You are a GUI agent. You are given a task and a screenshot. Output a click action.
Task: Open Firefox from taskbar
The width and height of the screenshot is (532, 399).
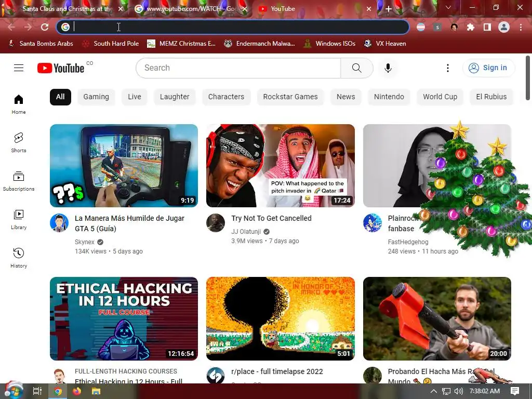tap(77, 391)
